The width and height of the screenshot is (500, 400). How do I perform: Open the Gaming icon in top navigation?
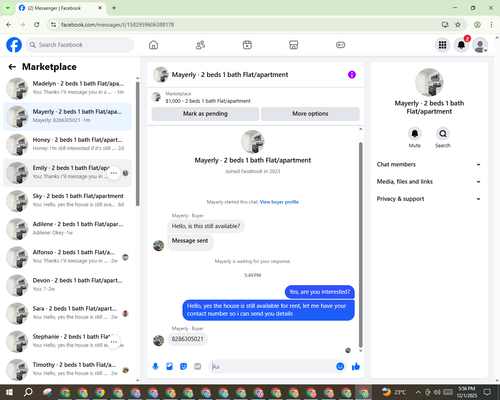[x=340, y=45]
